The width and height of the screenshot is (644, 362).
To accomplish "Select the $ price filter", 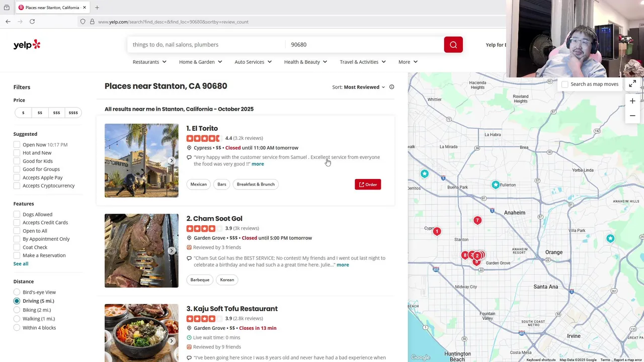I will pyautogui.click(x=23, y=113).
